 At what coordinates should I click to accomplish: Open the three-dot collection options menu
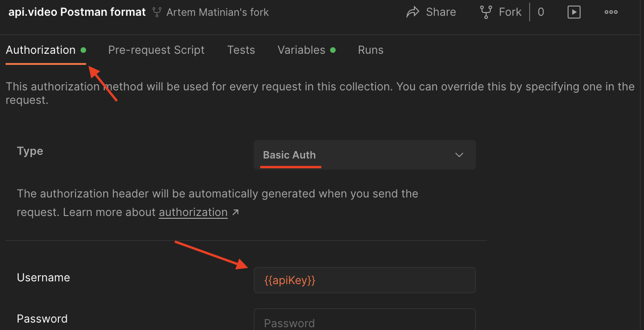pos(611,12)
